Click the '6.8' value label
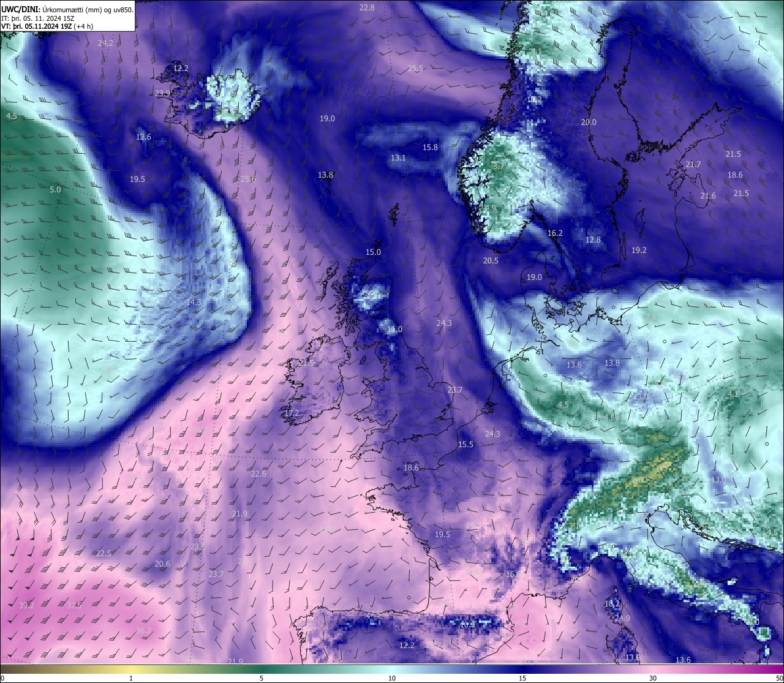Image resolution: width=784 pixels, height=683 pixels. pyautogui.click(x=739, y=353)
